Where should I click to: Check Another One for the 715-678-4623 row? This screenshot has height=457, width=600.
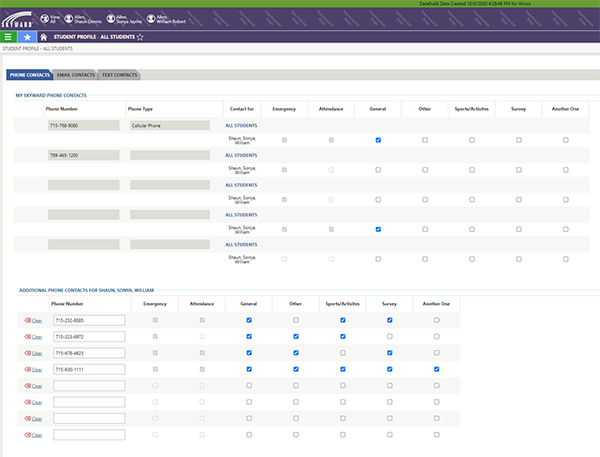point(437,353)
